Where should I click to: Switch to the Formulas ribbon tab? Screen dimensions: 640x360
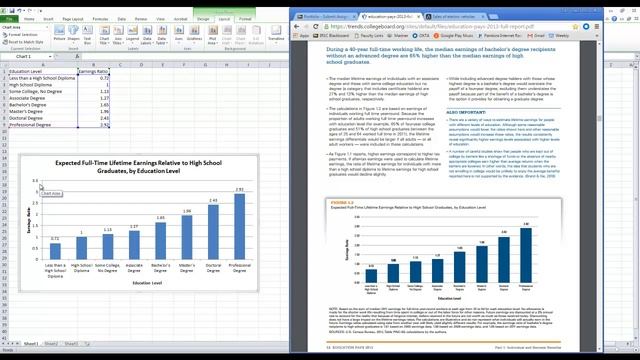coord(100,19)
